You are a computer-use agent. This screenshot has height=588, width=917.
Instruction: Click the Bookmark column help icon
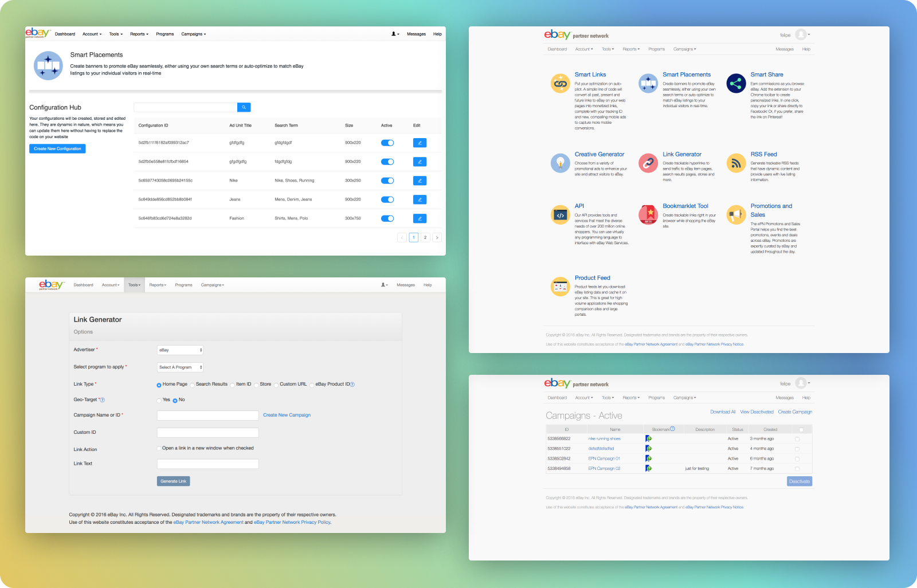click(x=672, y=429)
